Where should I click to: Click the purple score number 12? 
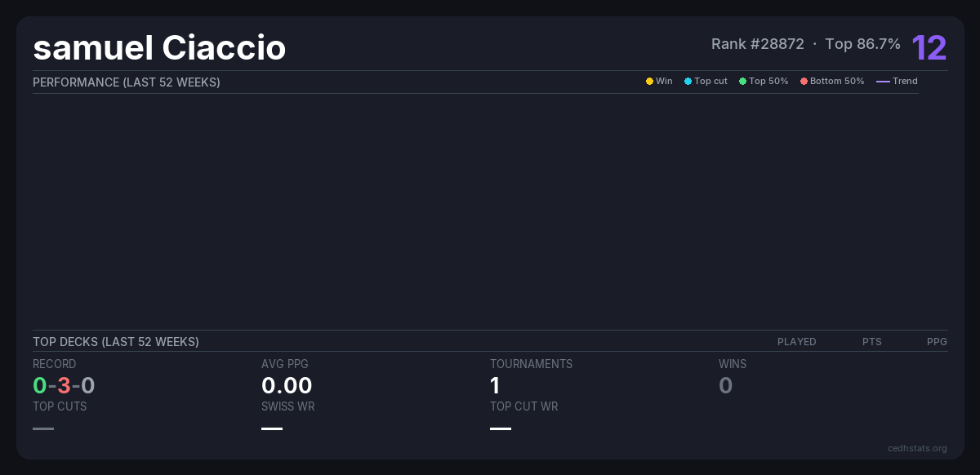pyautogui.click(x=929, y=47)
